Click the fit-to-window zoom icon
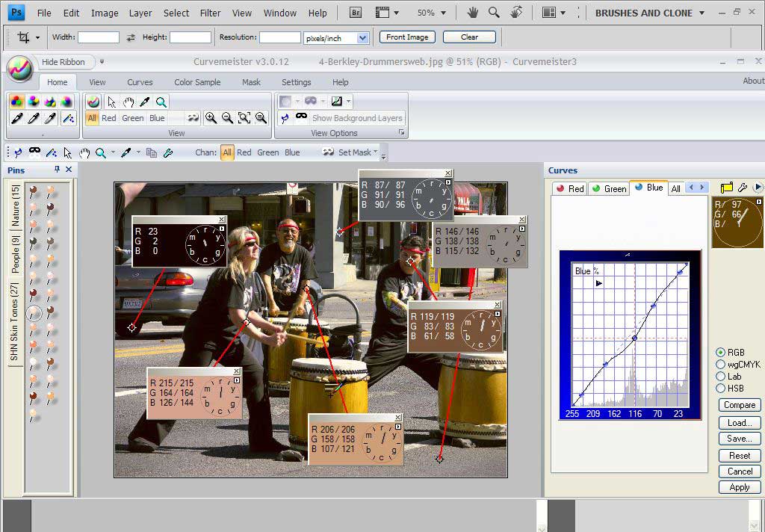The width and height of the screenshot is (765, 532). pos(244,117)
